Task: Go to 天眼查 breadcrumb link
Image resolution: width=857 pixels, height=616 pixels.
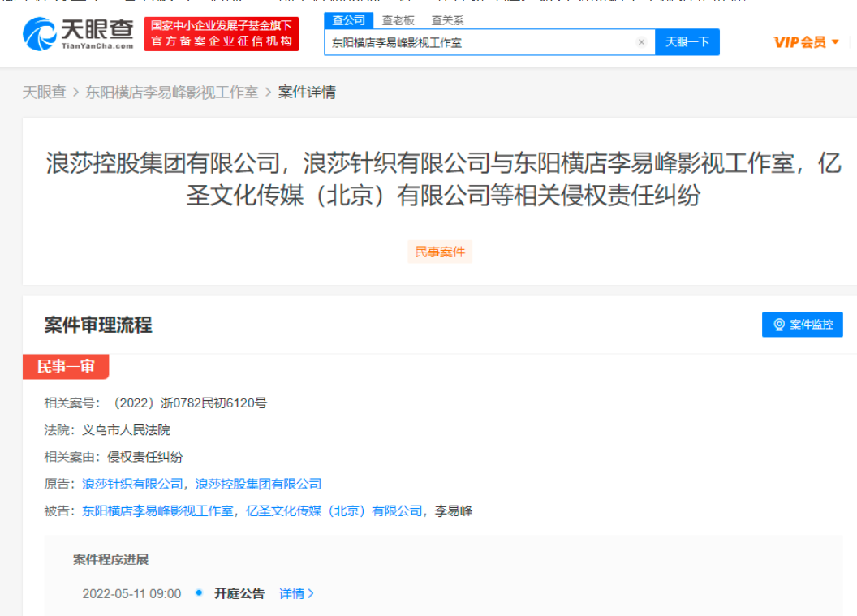Action: [x=45, y=93]
